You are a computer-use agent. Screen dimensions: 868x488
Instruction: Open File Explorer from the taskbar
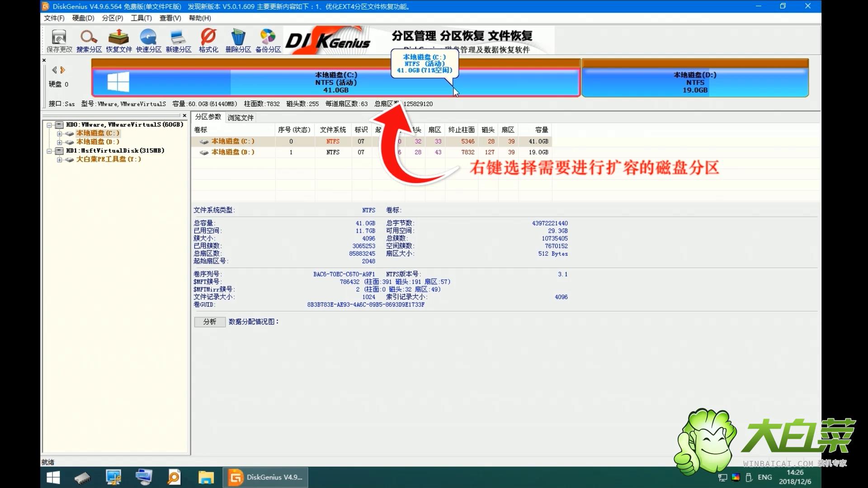206,477
